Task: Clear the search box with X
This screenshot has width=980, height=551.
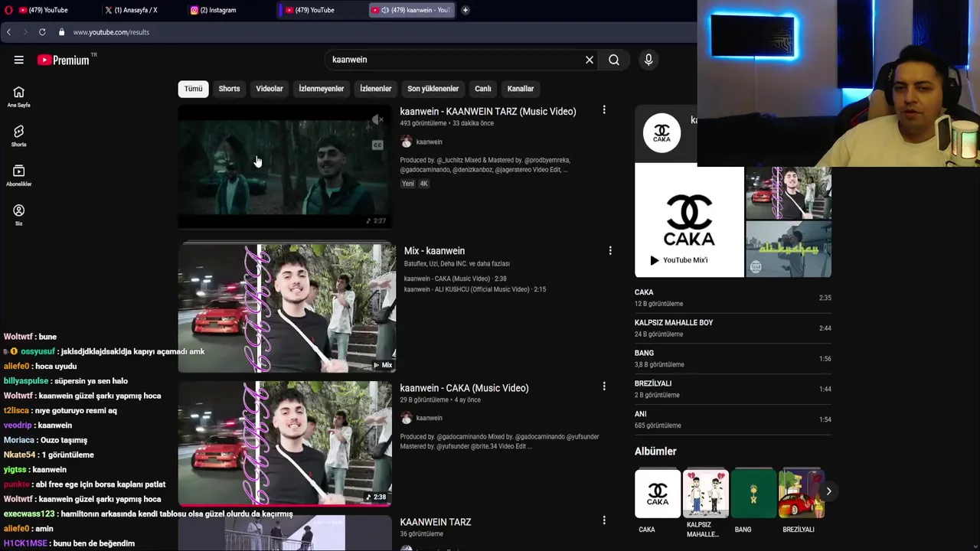Action: coord(590,60)
